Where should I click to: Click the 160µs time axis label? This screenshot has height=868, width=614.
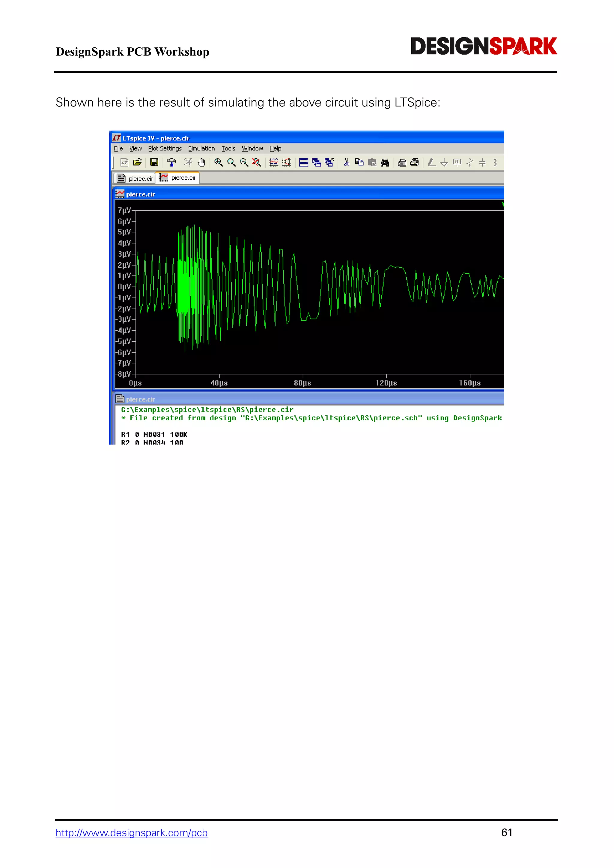(x=469, y=383)
